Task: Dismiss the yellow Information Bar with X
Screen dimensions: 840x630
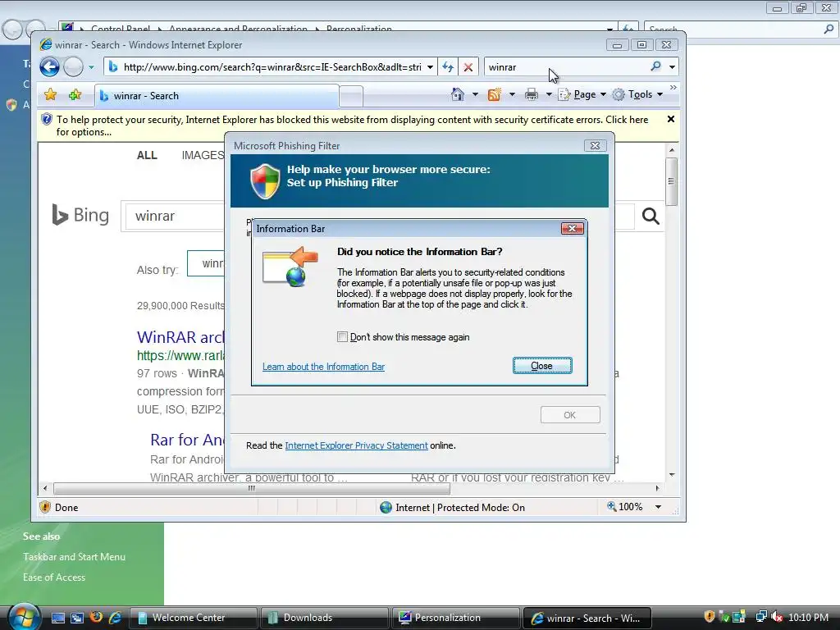Action: click(x=670, y=119)
